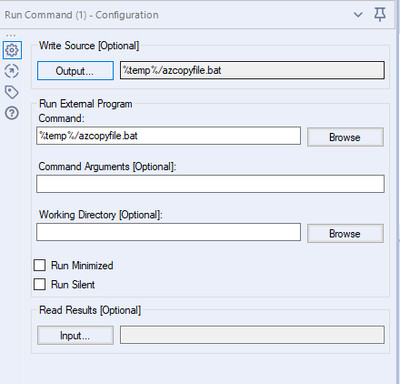400x384 pixels.
Task: Click the 'Command Arguments [Optional]:' label
Action: [x=107, y=166]
